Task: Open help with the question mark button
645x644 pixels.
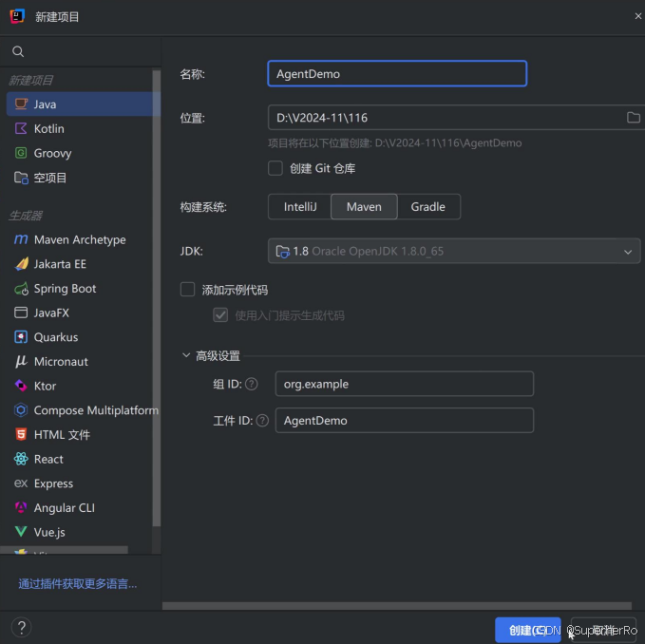Action: (22, 628)
